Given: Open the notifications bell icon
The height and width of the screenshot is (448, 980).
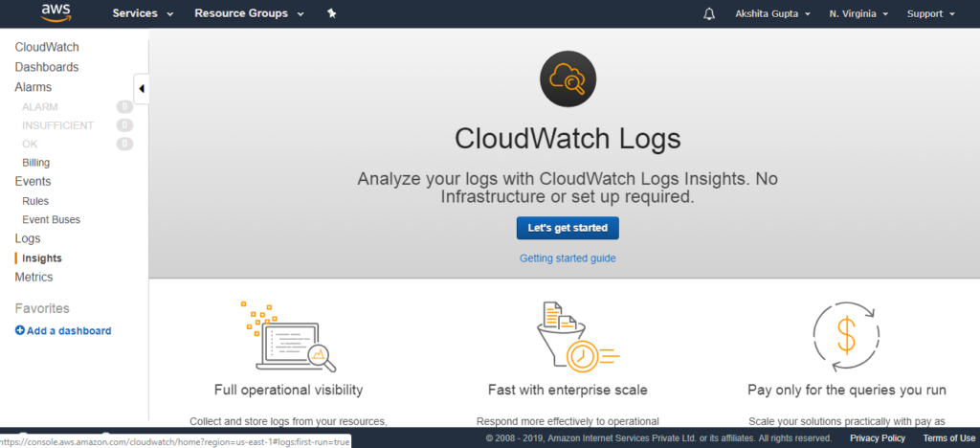Looking at the screenshot, I should click(709, 13).
